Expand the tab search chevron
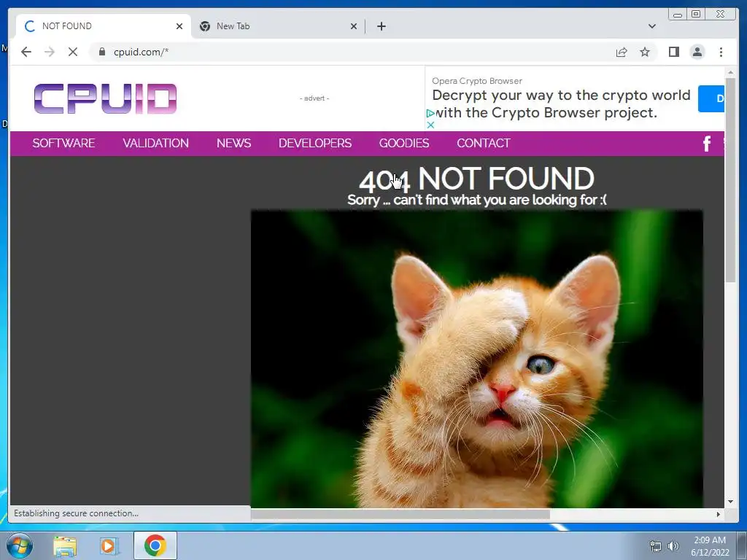747x560 pixels. (651, 26)
